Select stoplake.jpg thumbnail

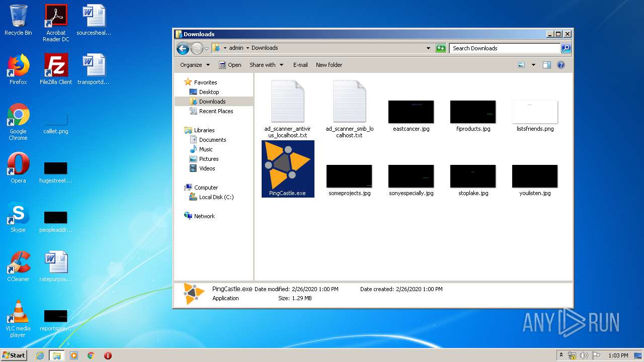[x=473, y=176]
